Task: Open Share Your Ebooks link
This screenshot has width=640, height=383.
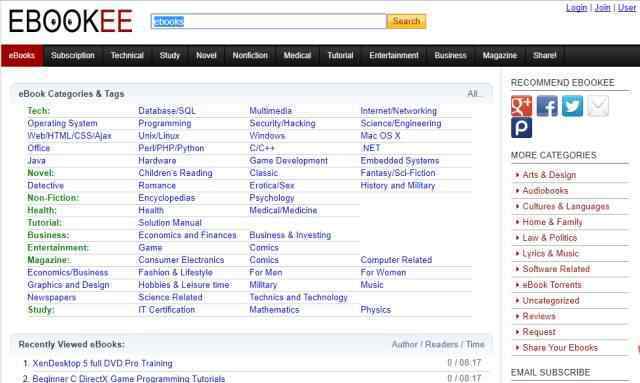Action: (560, 347)
